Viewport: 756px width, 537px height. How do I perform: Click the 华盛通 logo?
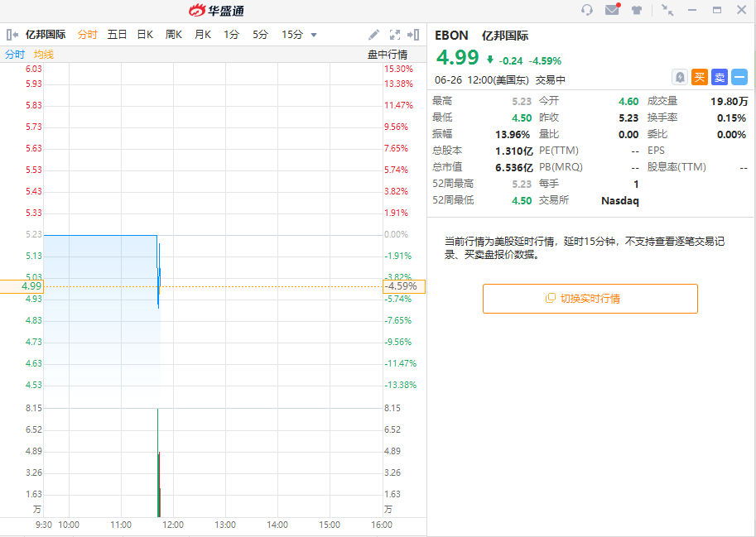point(216,10)
